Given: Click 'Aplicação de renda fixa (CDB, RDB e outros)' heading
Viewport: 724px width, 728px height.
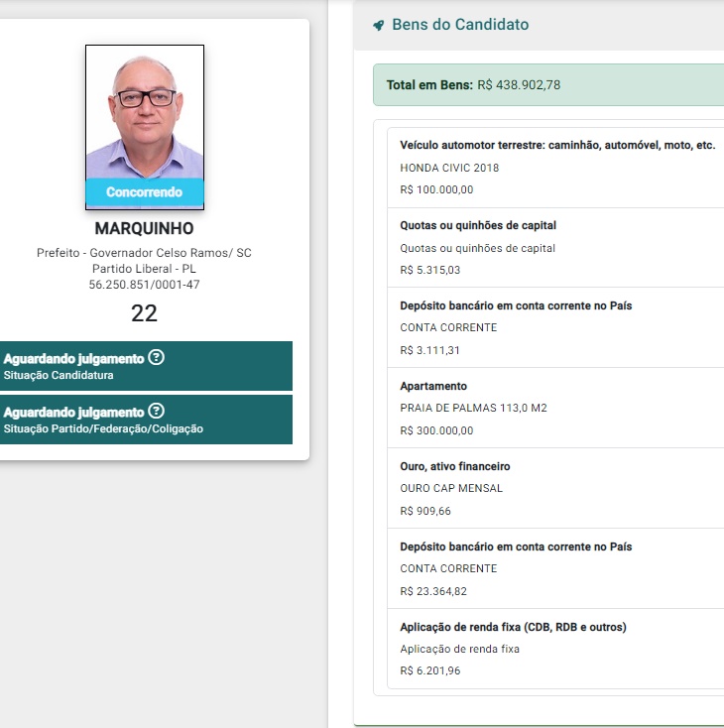Looking at the screenshot, I should click(513, 627).
